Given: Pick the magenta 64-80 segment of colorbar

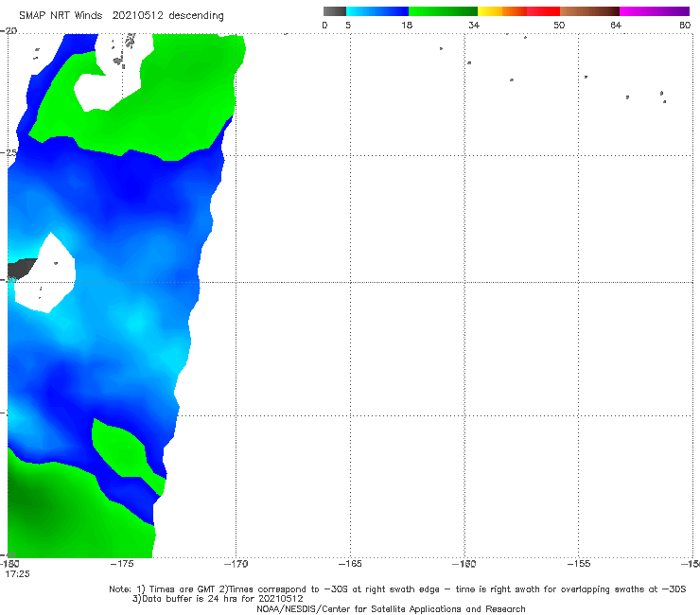Looking at the screenshot, I should [x=655, y=11].
